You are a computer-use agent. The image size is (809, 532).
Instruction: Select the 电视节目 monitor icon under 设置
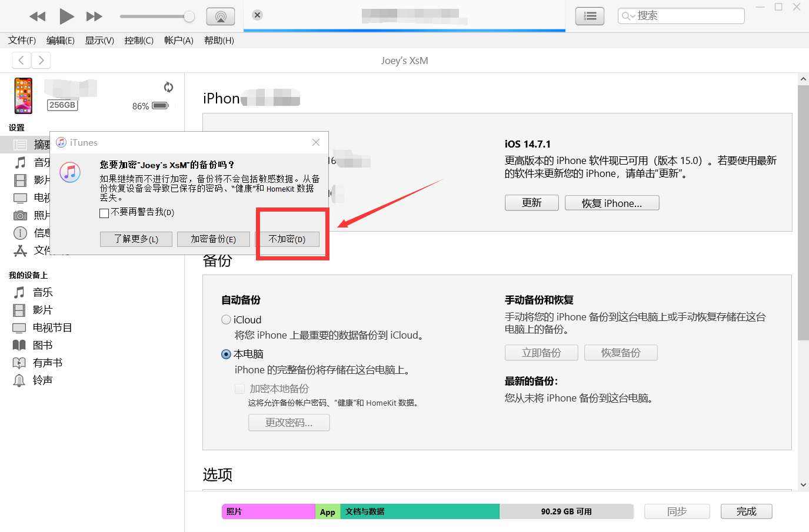coord(21,198)
